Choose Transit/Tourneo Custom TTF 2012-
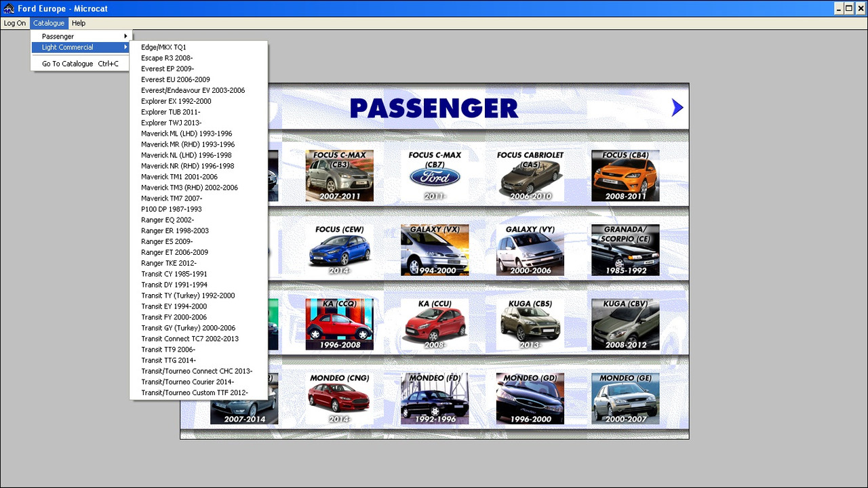 tap(199, 393)
